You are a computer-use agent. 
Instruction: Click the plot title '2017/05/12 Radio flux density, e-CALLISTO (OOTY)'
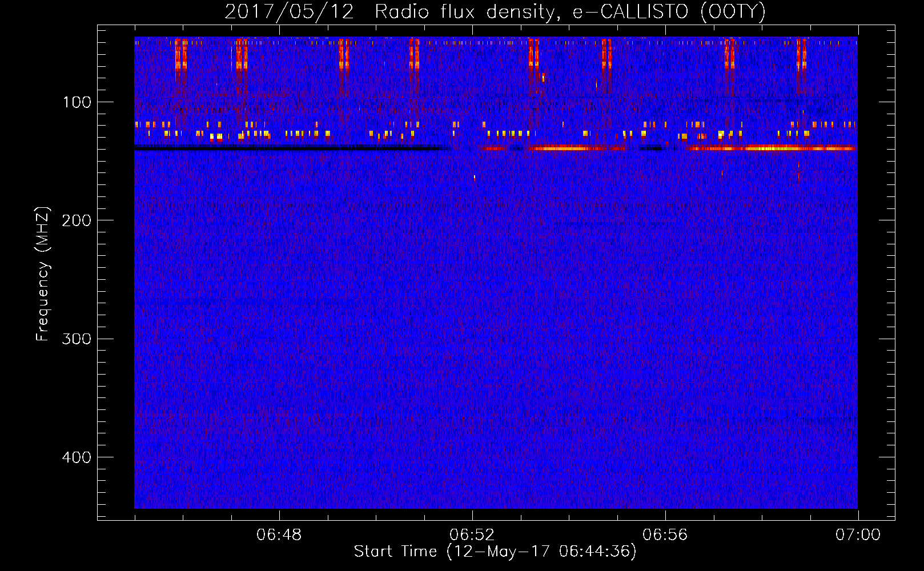[495, 11]
